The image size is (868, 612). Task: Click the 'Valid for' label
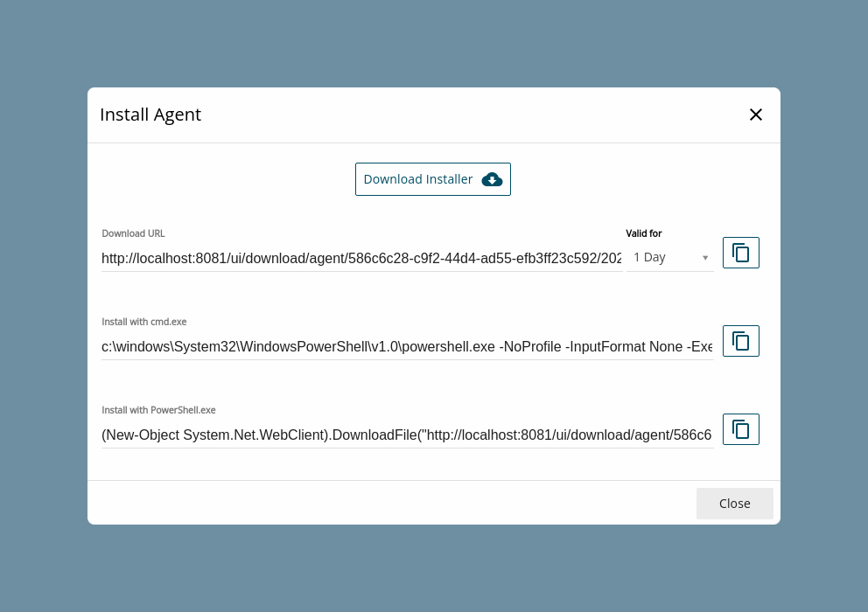tap(644, 233)
